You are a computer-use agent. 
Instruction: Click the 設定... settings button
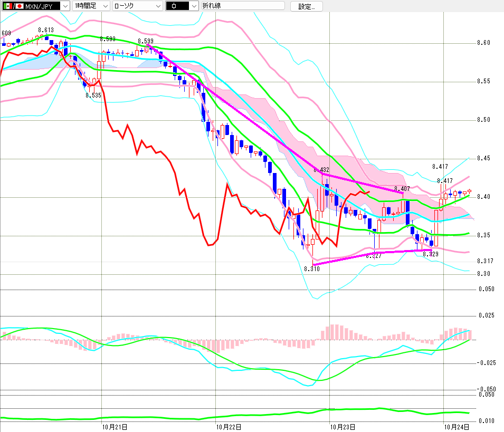coord(306,6)
